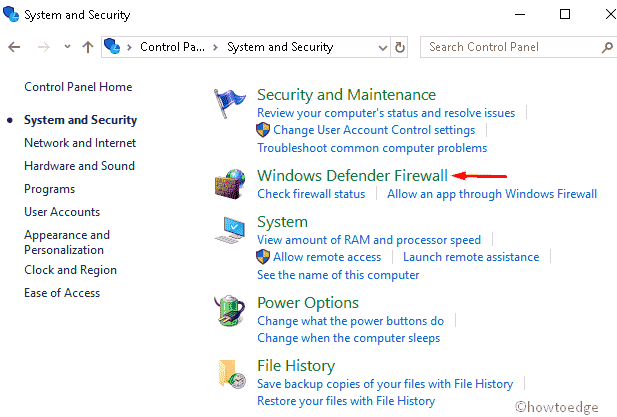
Task: Refresh the Control Panel view
Action: click(x=399, y=47)
